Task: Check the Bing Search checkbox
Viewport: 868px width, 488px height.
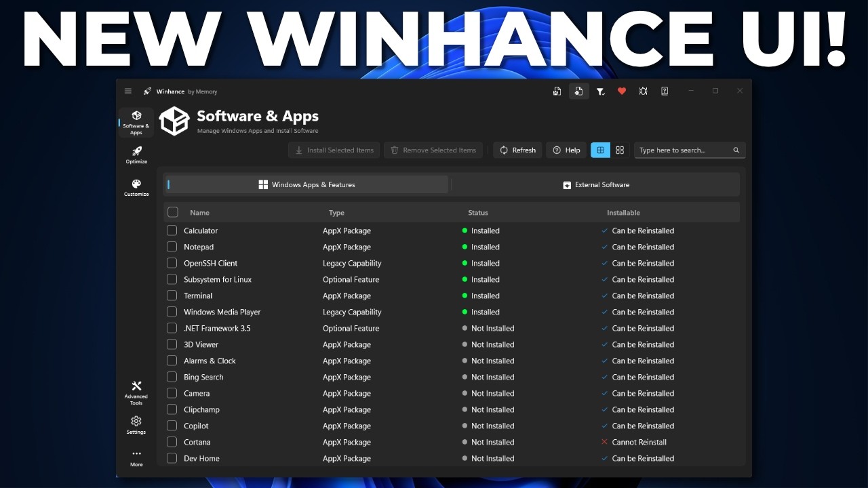Action: coord(172,377)
